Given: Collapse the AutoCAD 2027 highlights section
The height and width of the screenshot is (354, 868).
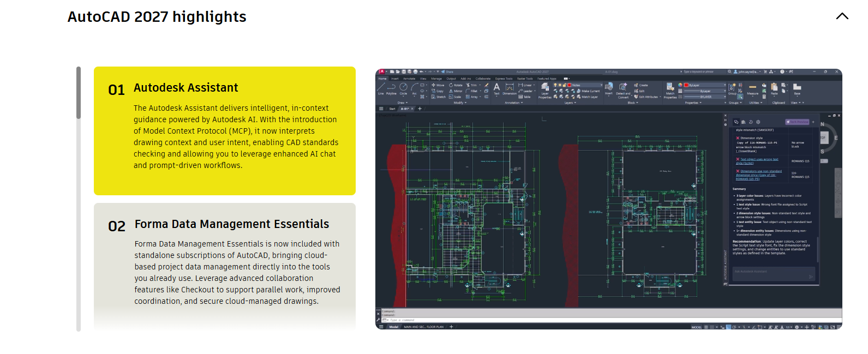Looking at the screenshot, I should tap(842, 16).
